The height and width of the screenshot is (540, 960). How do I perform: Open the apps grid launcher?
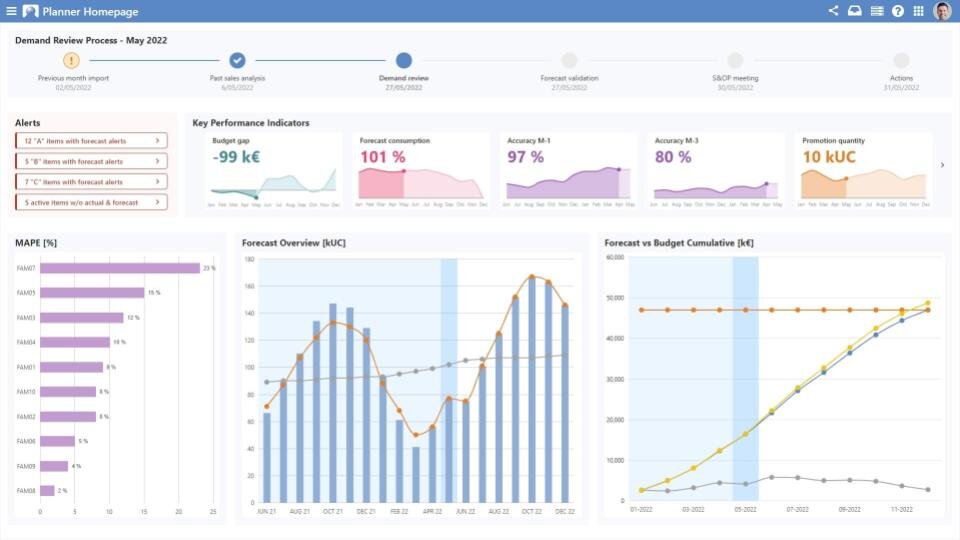click(x=918, y=11)
